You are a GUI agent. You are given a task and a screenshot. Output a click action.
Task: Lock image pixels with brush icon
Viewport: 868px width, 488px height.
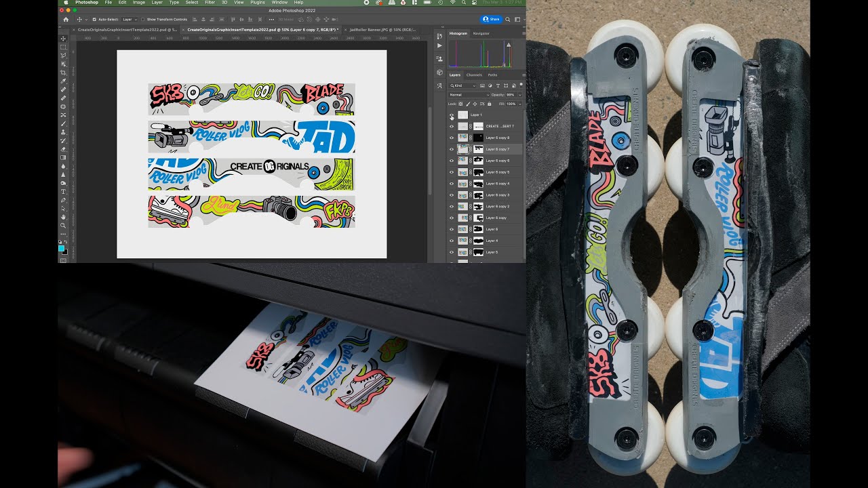pos(467,104)
